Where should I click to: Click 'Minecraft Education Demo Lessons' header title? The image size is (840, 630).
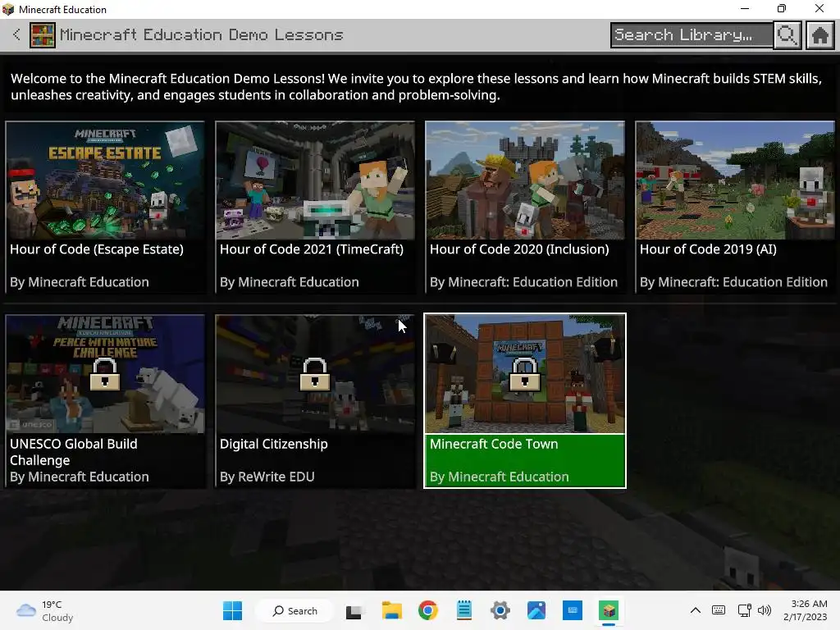click(202, 35)
